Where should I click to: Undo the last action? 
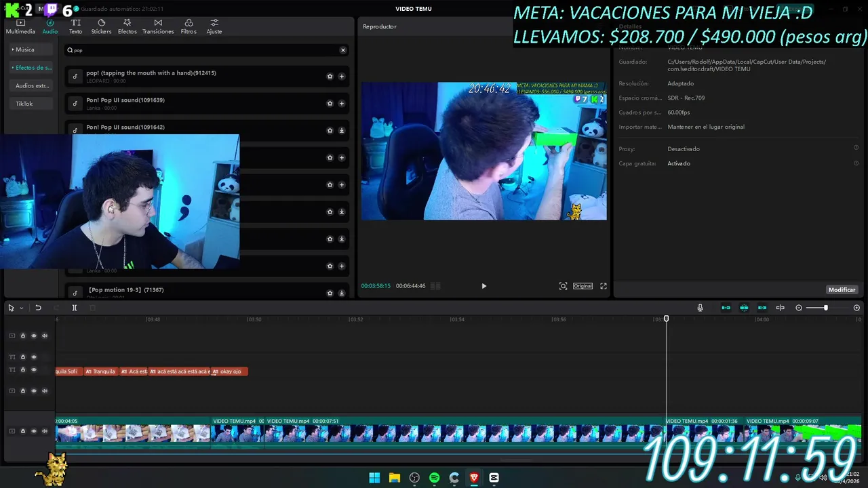pyautogui.click(x=38, y=308)
